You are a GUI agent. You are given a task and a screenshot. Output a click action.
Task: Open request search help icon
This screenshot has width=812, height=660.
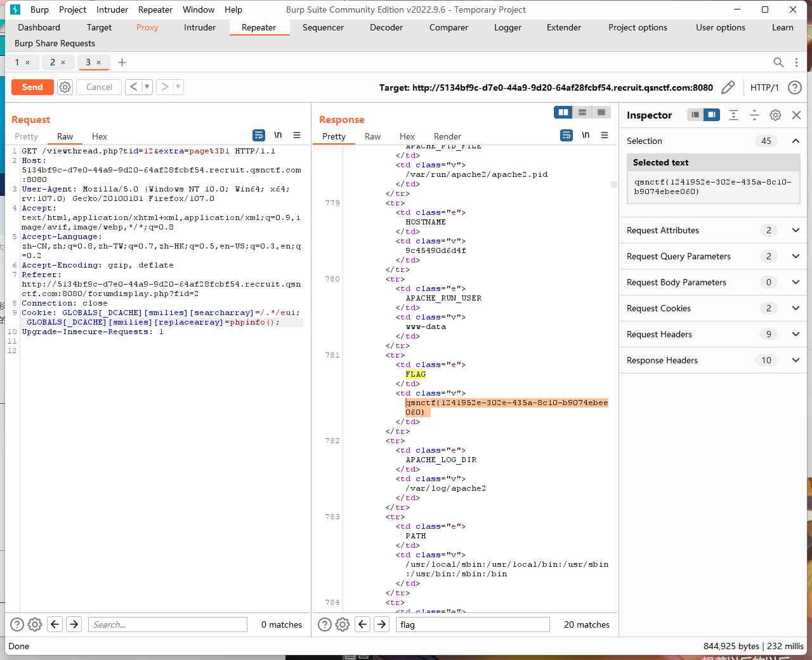click(17, 624)
